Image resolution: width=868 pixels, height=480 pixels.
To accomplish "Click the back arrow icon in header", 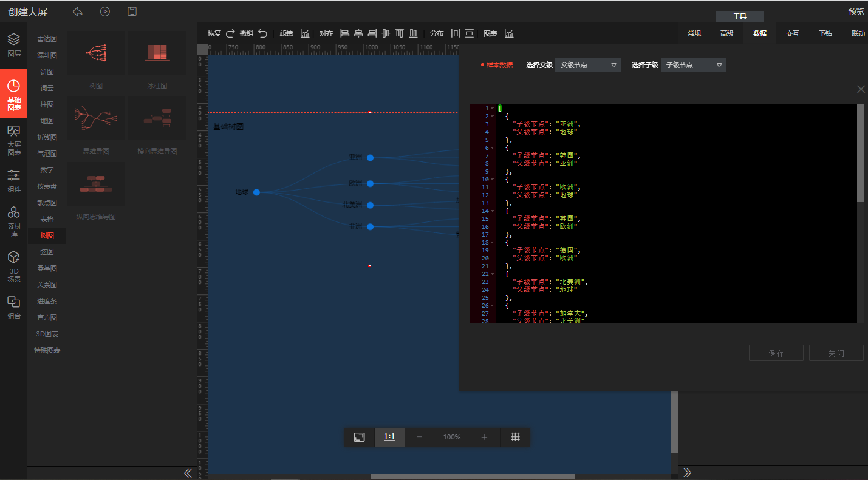I will 77,12.
